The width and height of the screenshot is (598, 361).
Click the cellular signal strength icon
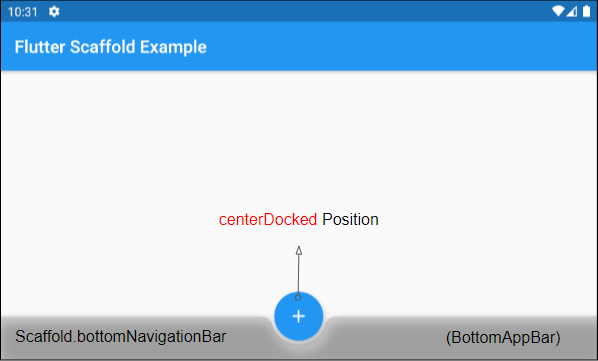click(x=571, y=12)
